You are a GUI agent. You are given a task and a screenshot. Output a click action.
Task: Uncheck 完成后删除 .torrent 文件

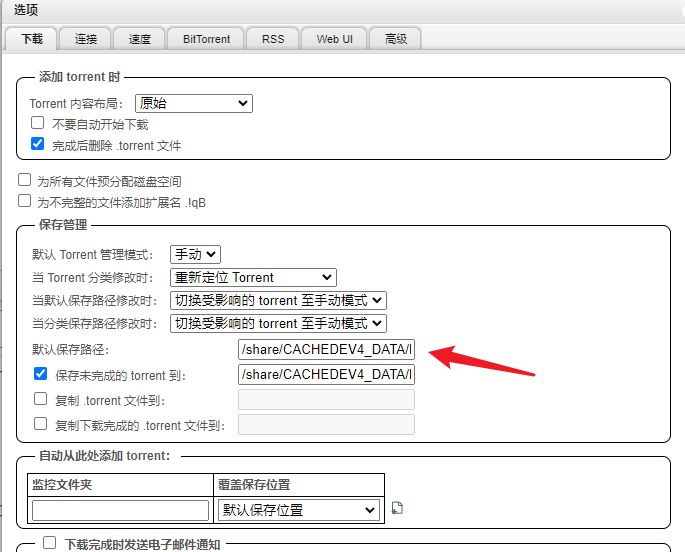click(38, 145)
